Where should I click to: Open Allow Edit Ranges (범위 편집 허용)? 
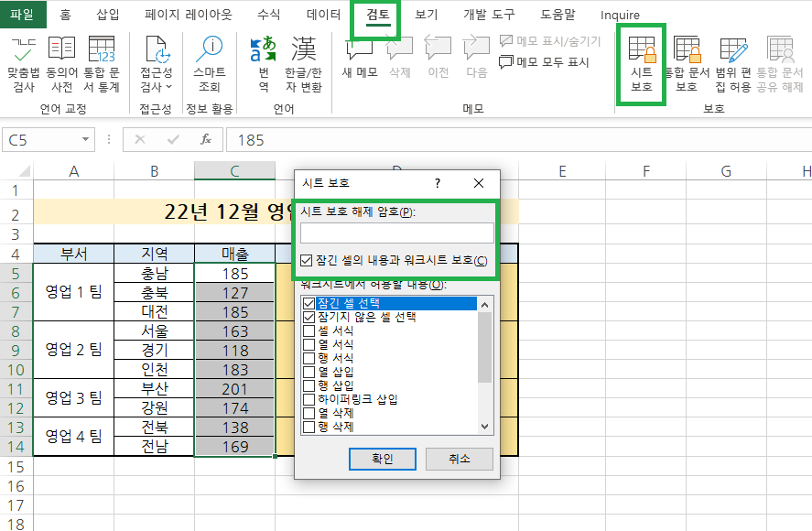pyautogui.click(x=733, y=65)
